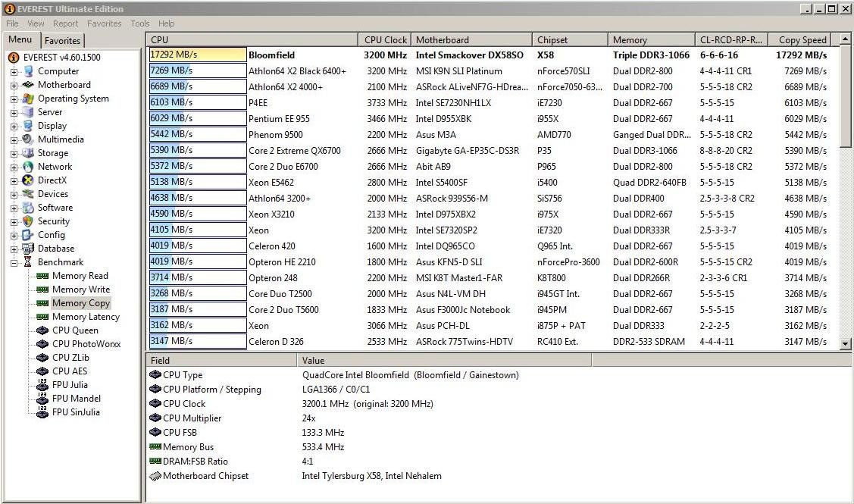Click the Database icon in the tree
Screen dimensions: 854x504
(28, 249)
